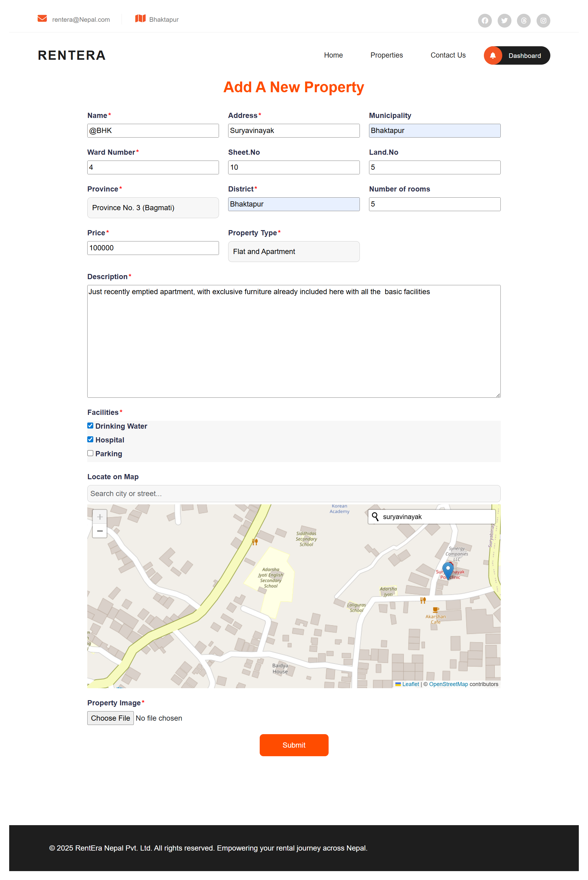The image size is (588, 880).
Task: Open the Property Type dropdown
Action: [x=294, y=251]
